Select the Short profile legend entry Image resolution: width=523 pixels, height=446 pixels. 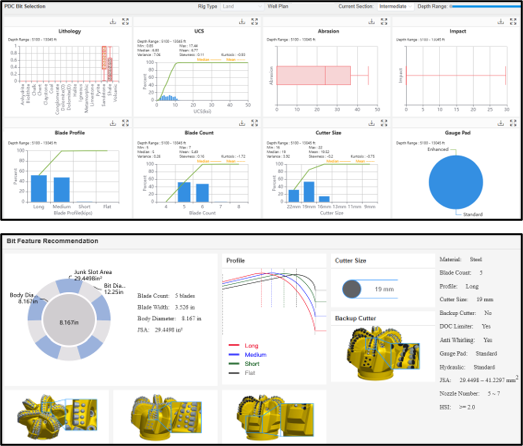(x=244, y=364)
